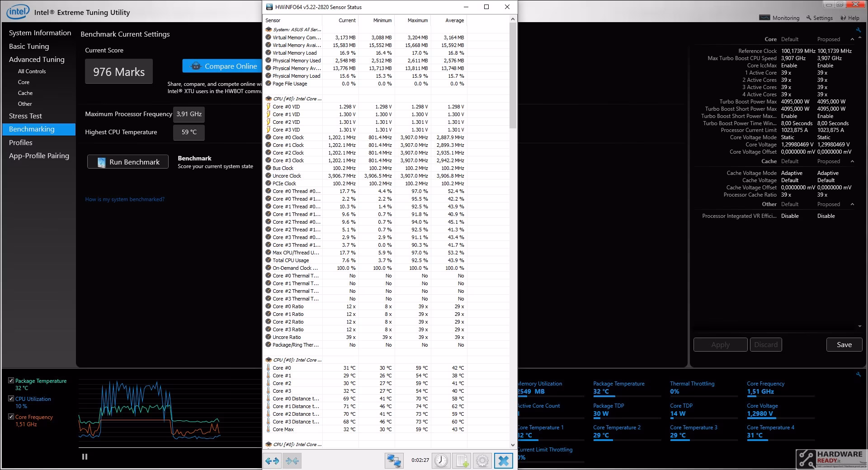This screenshot has width=868, height=470.
Task: Click the HWiNFO vertical scrollbar thumb
Action: pyautogui.click(x=513, y=75)
